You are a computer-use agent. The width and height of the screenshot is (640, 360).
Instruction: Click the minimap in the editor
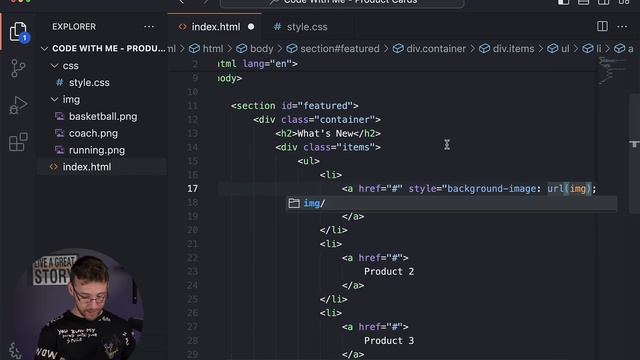(611, 70)
